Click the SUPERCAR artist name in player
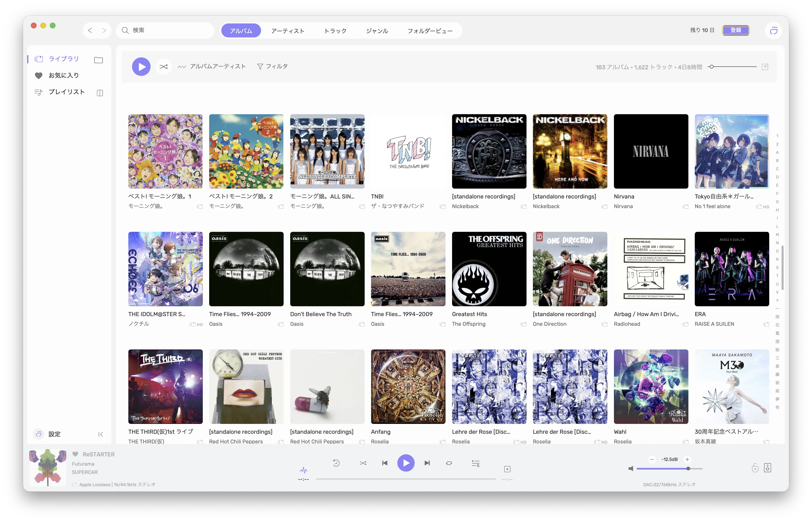The width and height of the screenshot is (812, 522). [85, 472]
